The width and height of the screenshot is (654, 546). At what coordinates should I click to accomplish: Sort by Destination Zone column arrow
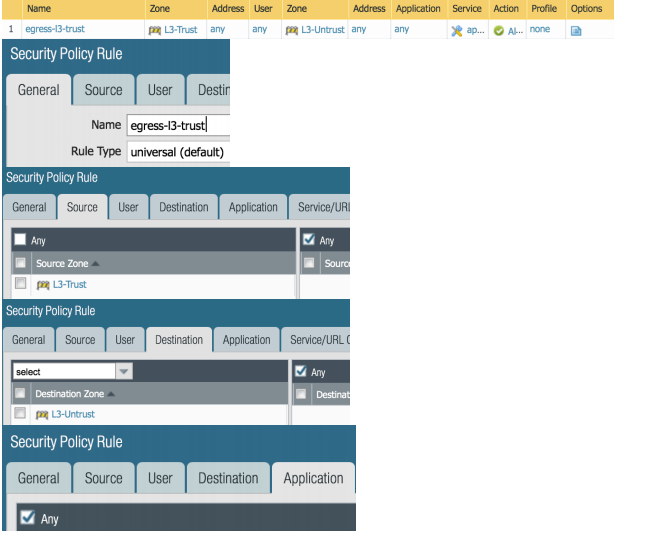[111, 394]
